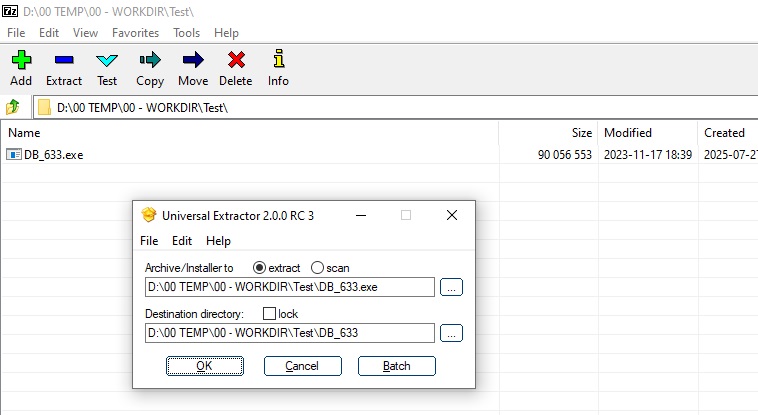Open the Tools menu
758x415 pixels.
[x=187, y=33]
